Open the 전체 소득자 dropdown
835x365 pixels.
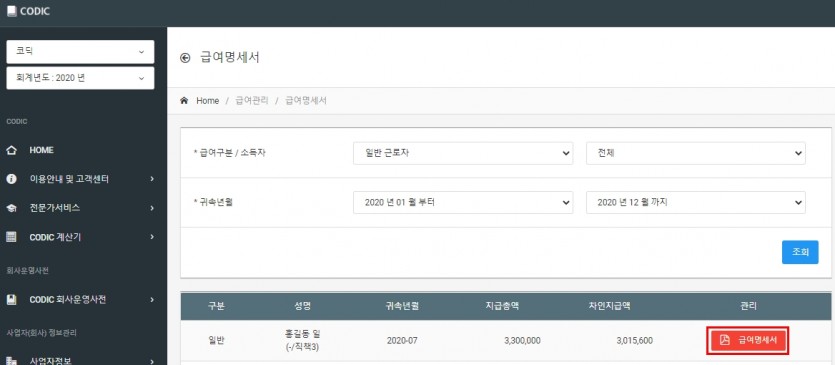[x=695, y=153]
